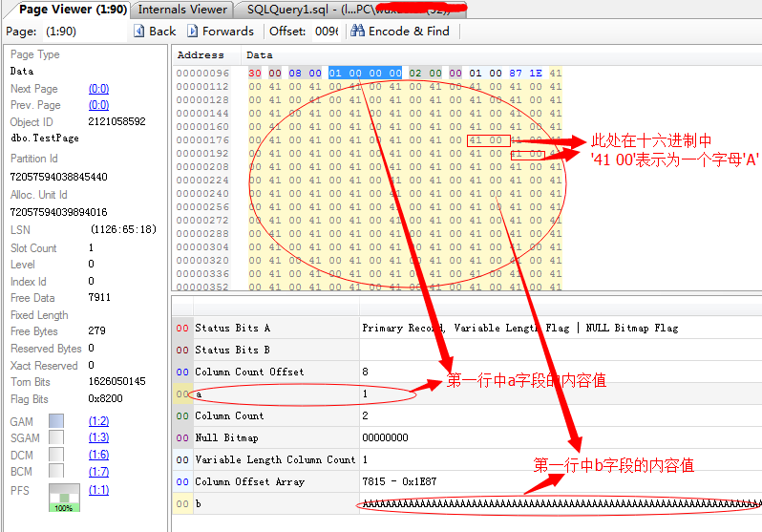Viewport: 762px width, 532px height.
Task: Switch to the Page Viewer (1:90) tab
Action: point(71,10)
